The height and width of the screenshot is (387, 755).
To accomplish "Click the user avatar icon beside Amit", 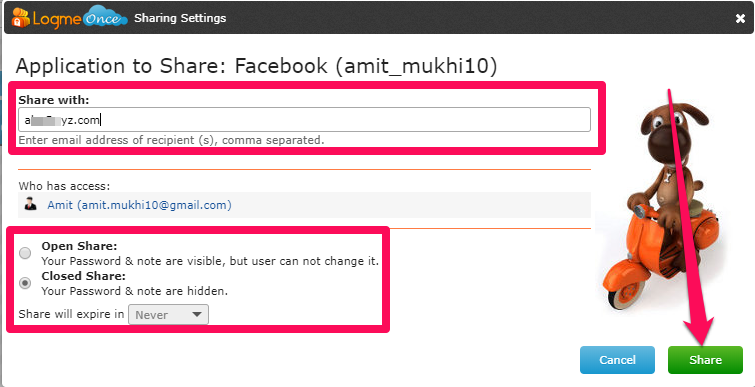I will click(30, 204).
